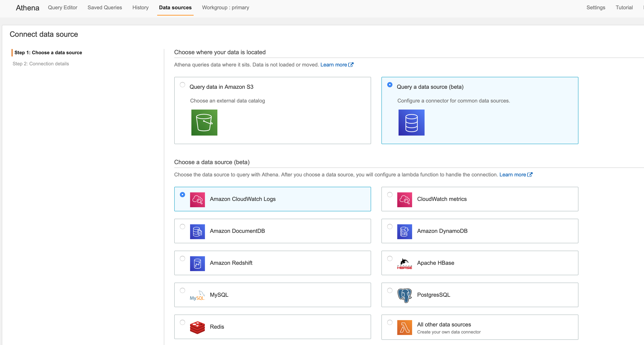Viewport: 644px width, 345px height.
Task: Pick the Apache HBase radio button
Action: click(x=390, y=258)
